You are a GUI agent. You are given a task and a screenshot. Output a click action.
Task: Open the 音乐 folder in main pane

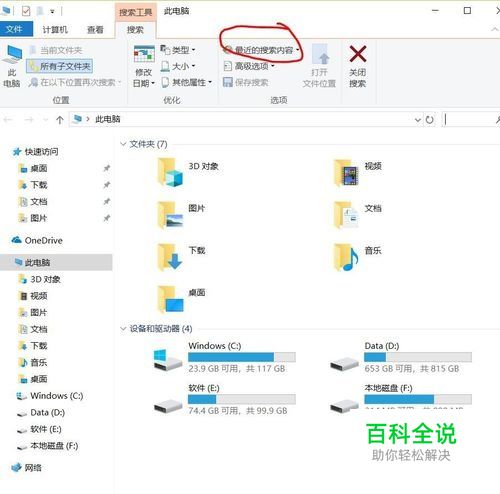(x=346, y=256)
